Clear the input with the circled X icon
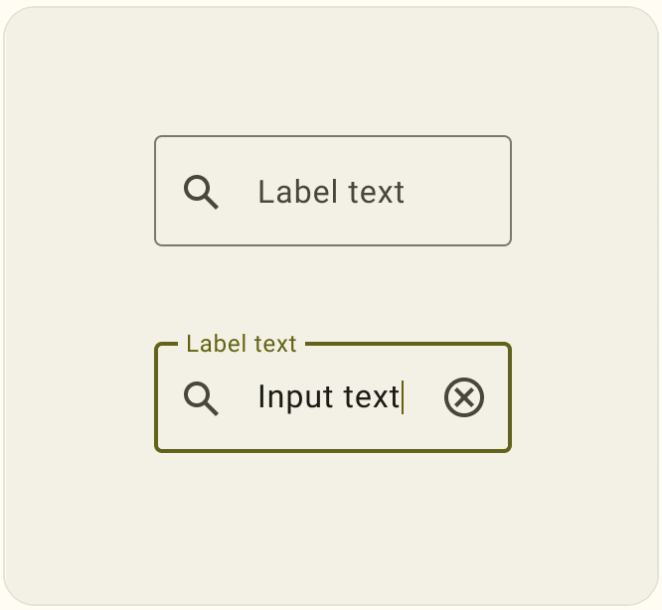 point(464,398)
